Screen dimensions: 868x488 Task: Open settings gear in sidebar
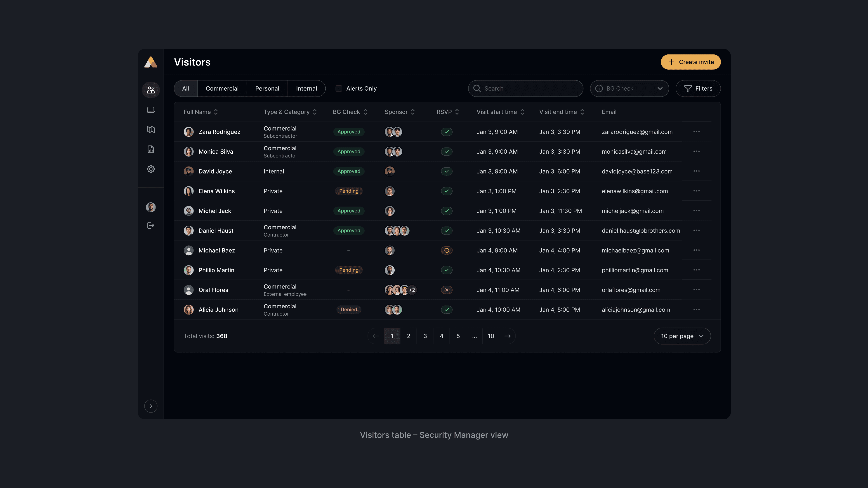[x=151, y=169]
